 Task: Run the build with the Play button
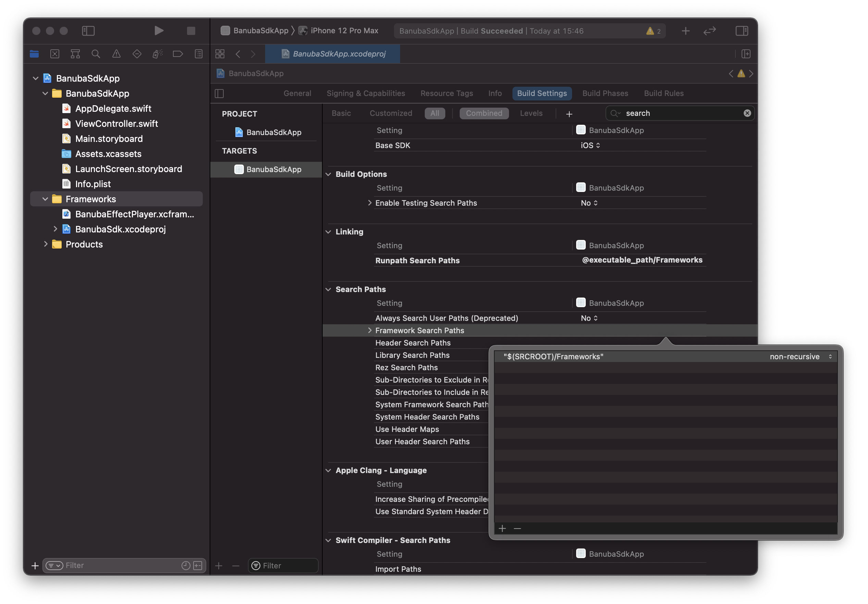(159, 31)
